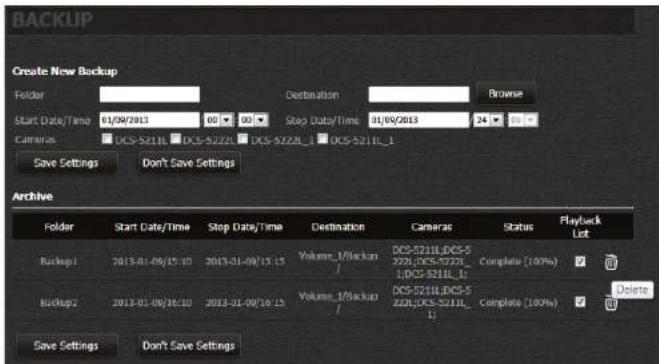Click the Stop Date/Time column header
Screen dimensions: 659x364
click(245, 227)
